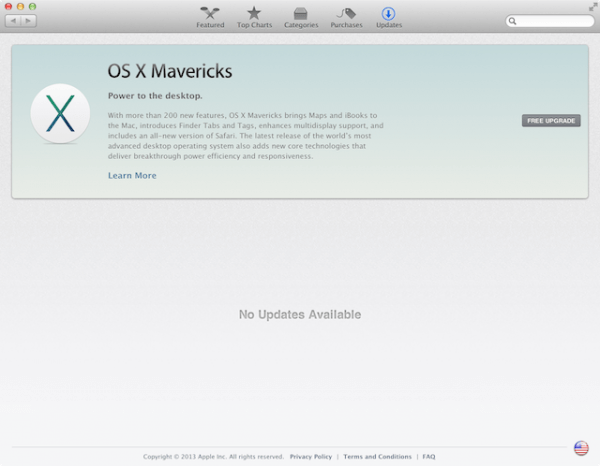The height and width of the screenshot is (466, 600).
Task: Open the Privacy Policy link
Action: coord(311,456)
